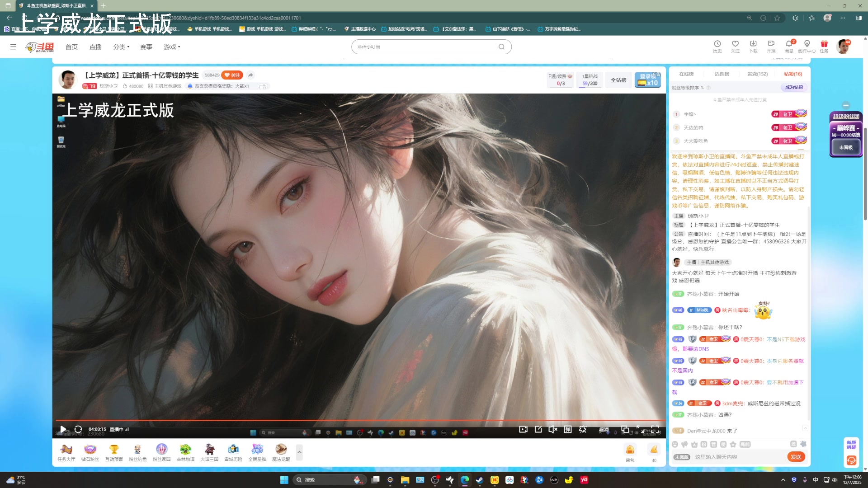
Task: Open the 全站榜 button
Action: pos(618,80)
